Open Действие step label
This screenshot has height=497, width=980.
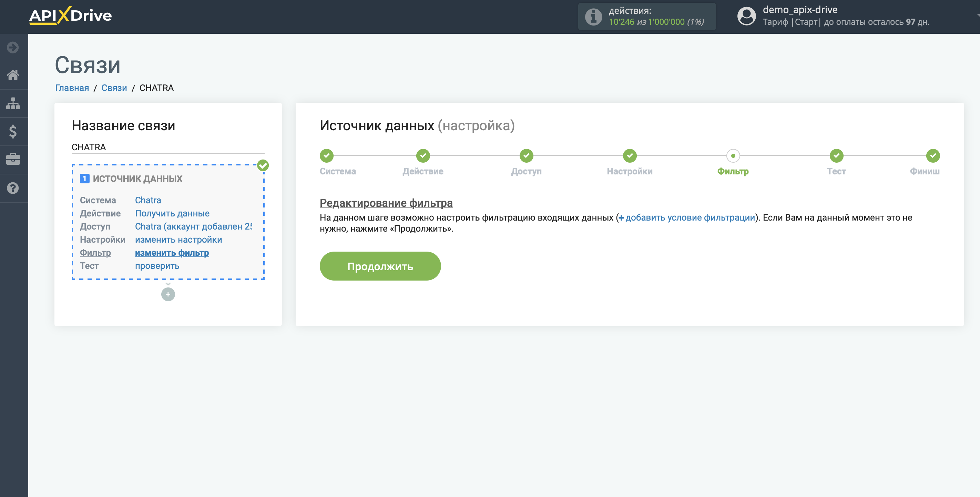pos(423,171)
